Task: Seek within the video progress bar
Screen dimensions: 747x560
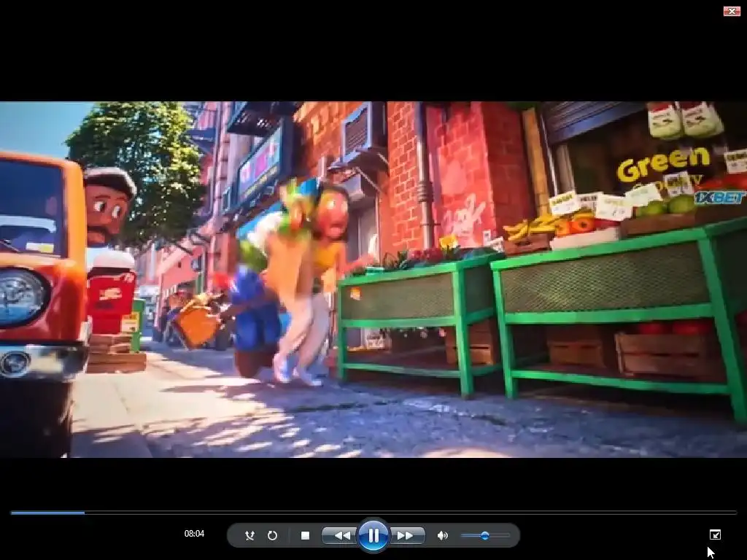Action: [373, 513]
